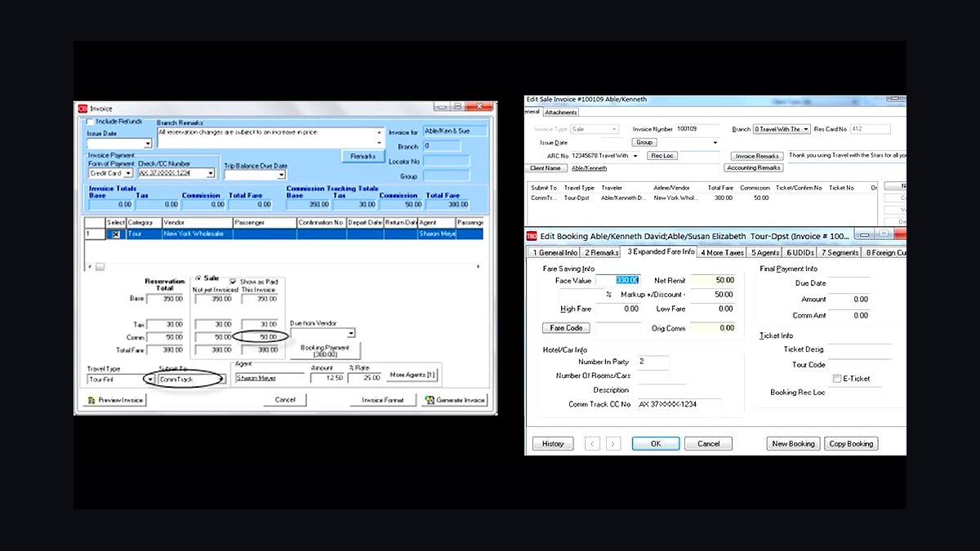Select CommTr... booking row in Edit Sale Invoice

(x=702, y=198)
